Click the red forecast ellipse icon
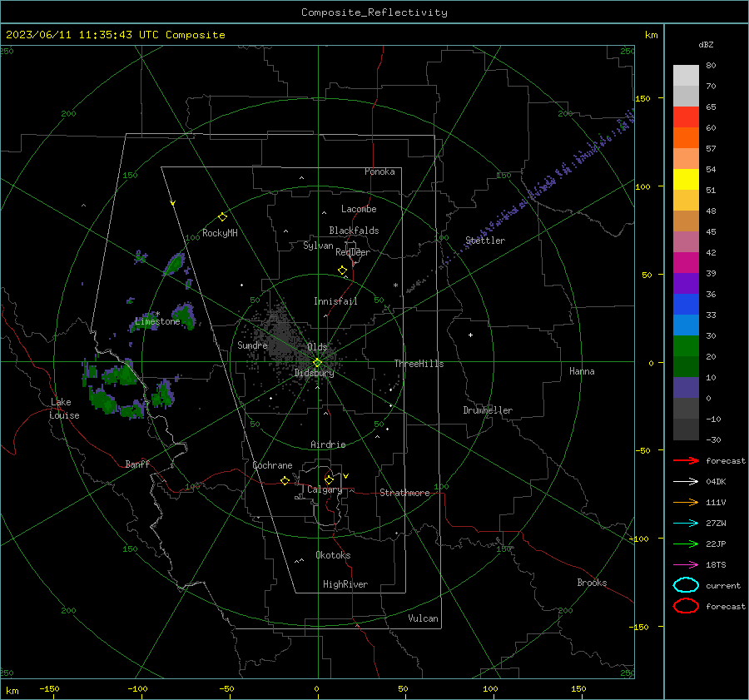749x700 pixels. point(686,606)
